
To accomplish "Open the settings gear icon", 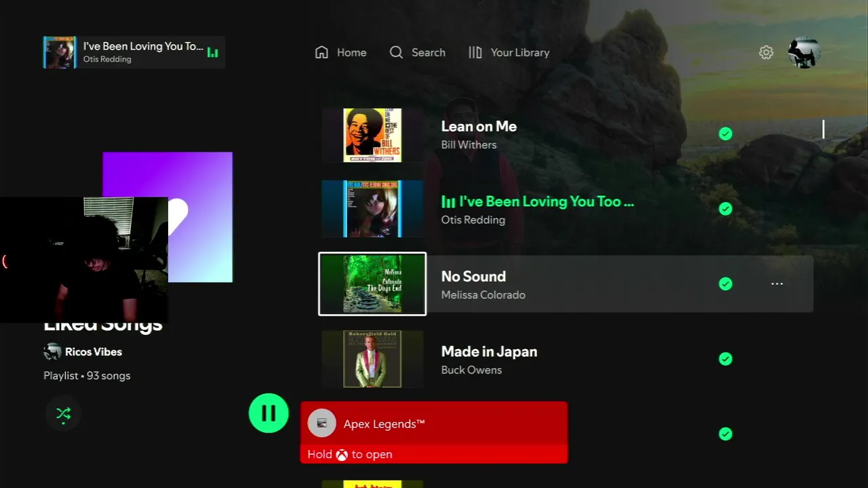I will pyautogui.click(x=766, y=52).
